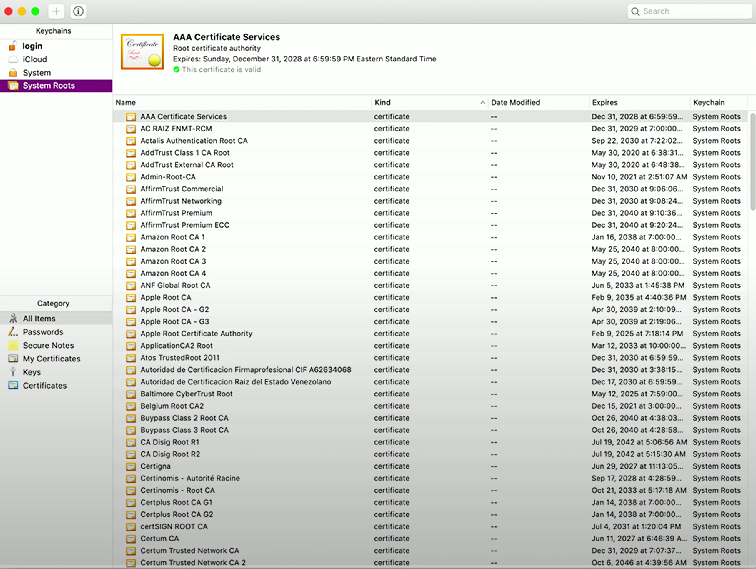The width and height of the screenshot is (756, 569).
Task: Toggle the Kind column sort arrow
Action: [482, 103]
